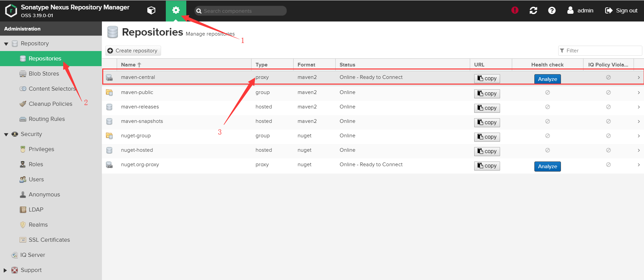Sort by the Format column header
This screenshot has height=280, width=644.
pos(314,64)
